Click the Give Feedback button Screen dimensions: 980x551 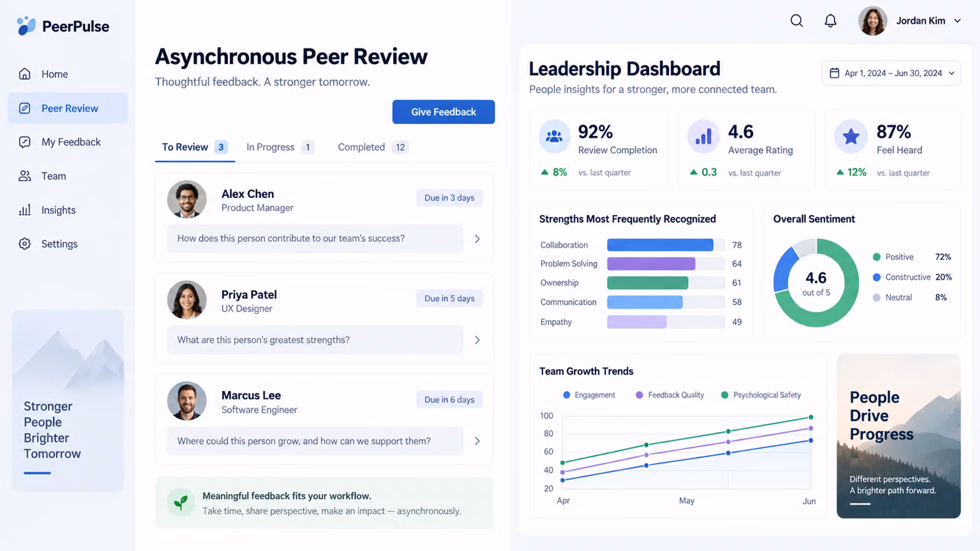(443, 112)
